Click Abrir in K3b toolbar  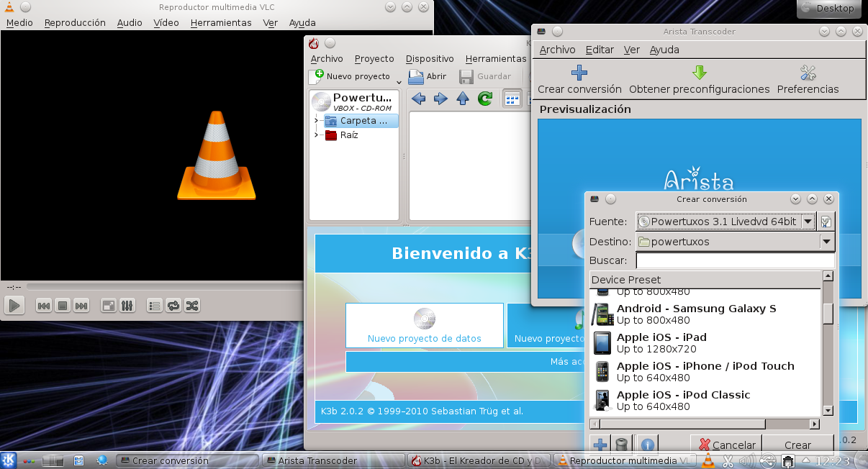pos(428,76)
